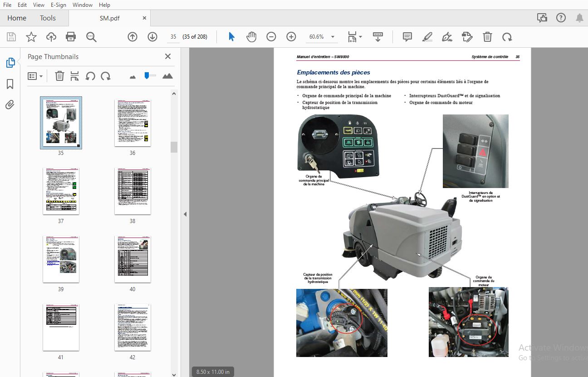Select page 36 thumbnail

pos(132,123)
